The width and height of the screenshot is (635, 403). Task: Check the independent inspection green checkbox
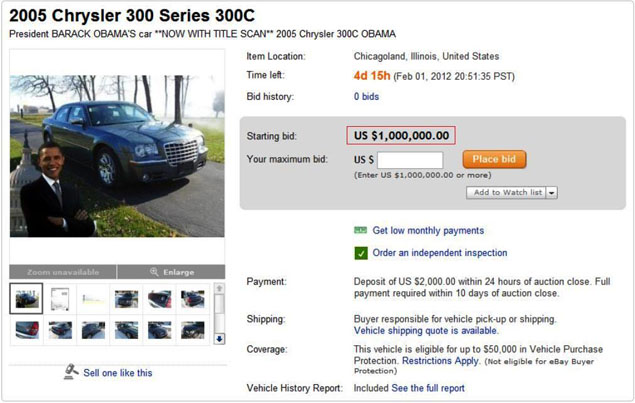click(x=361, y=253)
